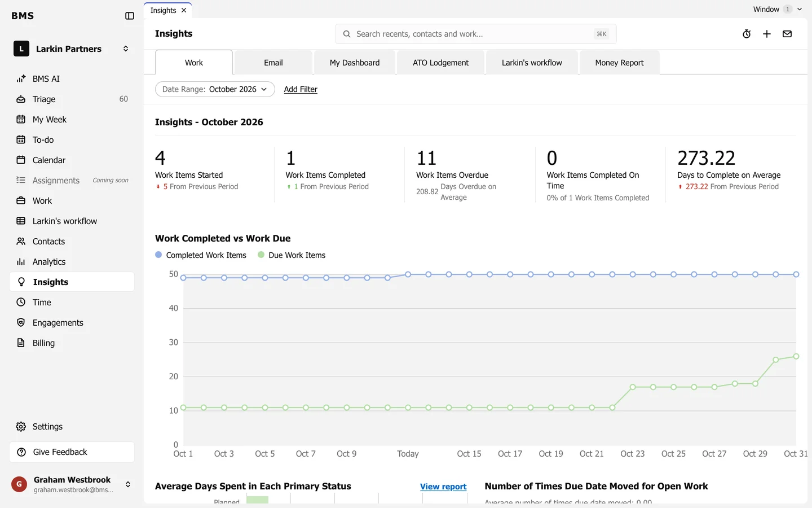Open Settings gear icon
This screenshot has width=812, height=508.
click(21, 427)
